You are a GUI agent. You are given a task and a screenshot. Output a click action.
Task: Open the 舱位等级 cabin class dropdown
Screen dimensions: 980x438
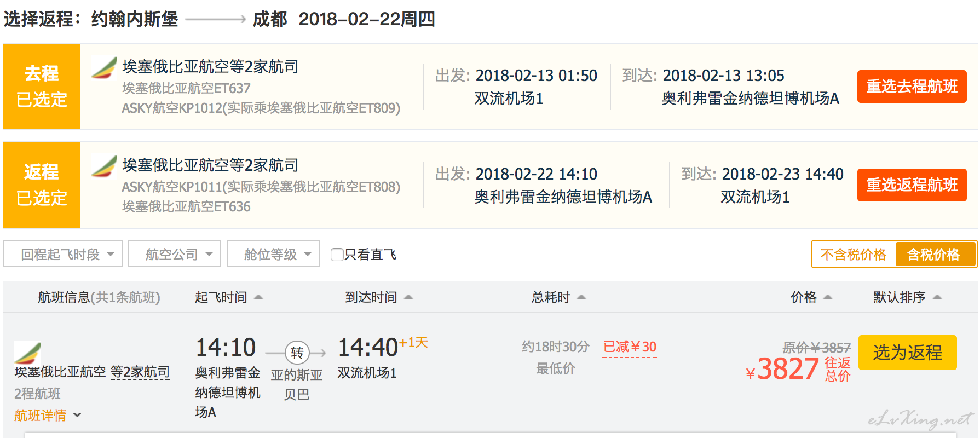(x=273, y=254)
